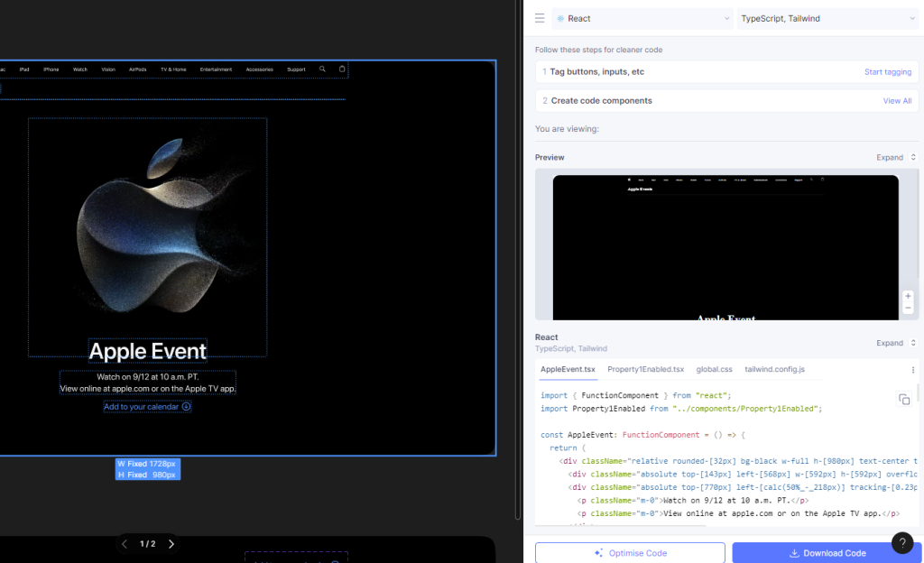Click the shopping bag icon in the navbar
Screen dimensions: 924x563
tap(342, 69)
